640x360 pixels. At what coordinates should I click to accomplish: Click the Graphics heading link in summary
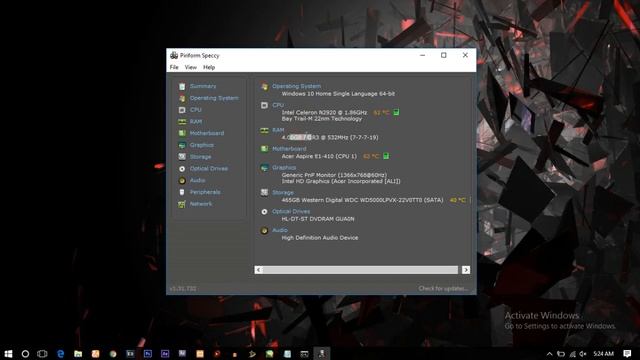tap(284, 168)
